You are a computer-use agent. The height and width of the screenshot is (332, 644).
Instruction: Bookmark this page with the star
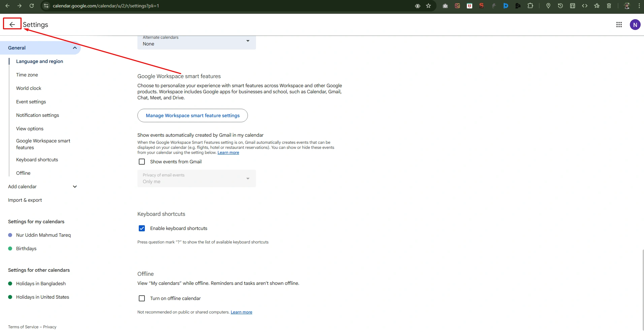(428, 6)
